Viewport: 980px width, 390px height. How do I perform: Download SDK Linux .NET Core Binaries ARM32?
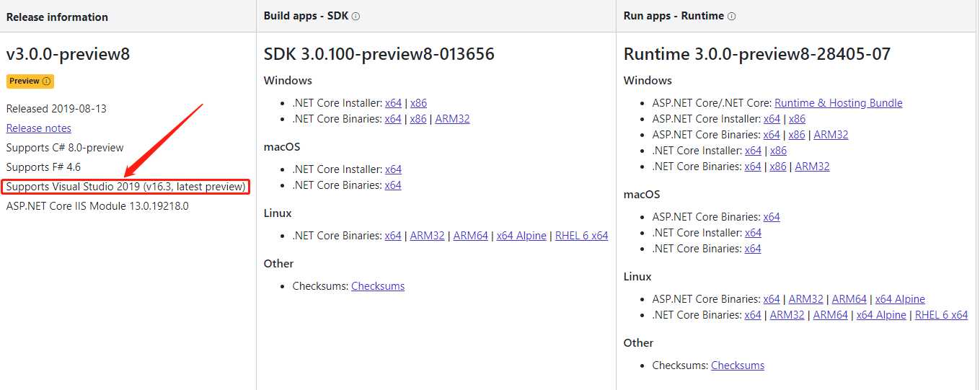tap(427, 236)
